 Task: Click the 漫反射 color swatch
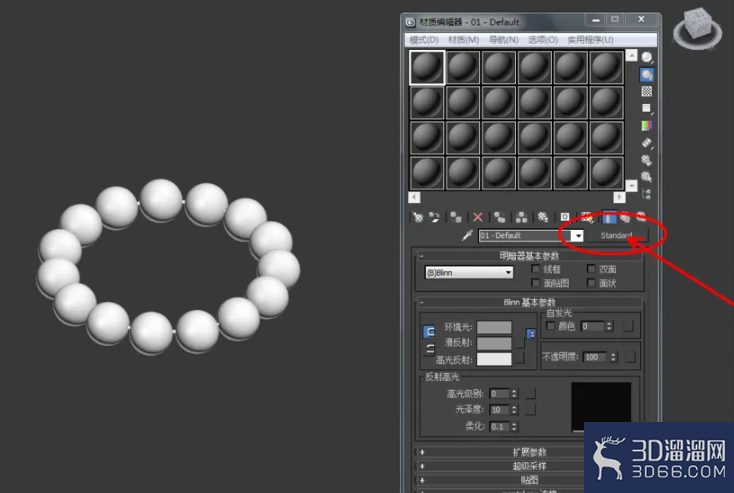pos(494,343)
